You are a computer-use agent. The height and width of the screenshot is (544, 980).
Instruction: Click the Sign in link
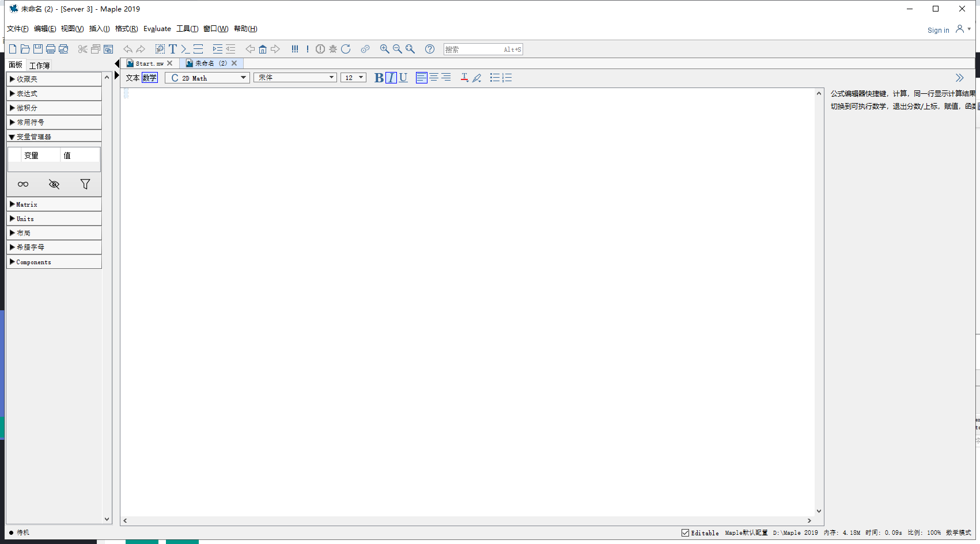click(938, 31)
